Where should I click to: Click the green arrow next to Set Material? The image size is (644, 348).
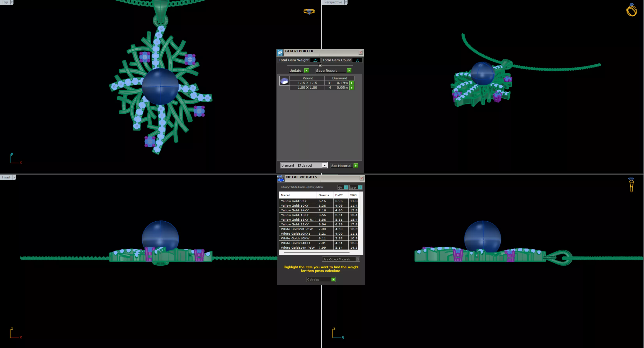(x=356, y=166)
